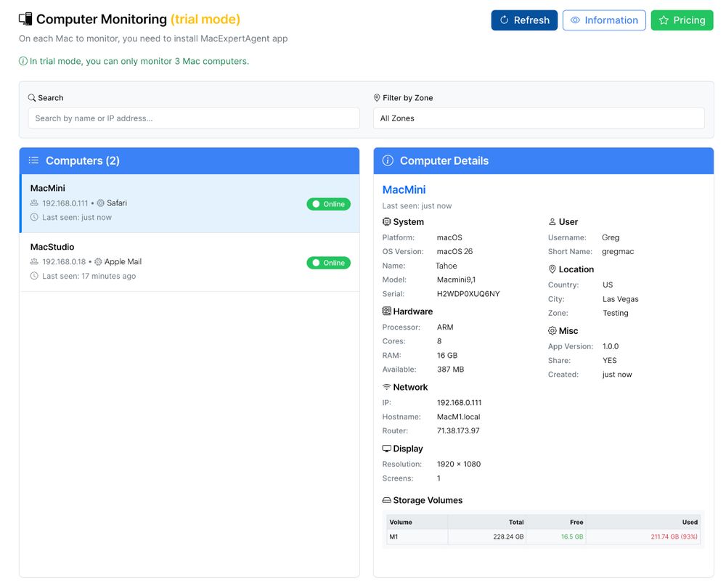Click the hostname MacM1.local
The width and height of the screenshot is (726, 588).
pos(458,417)
